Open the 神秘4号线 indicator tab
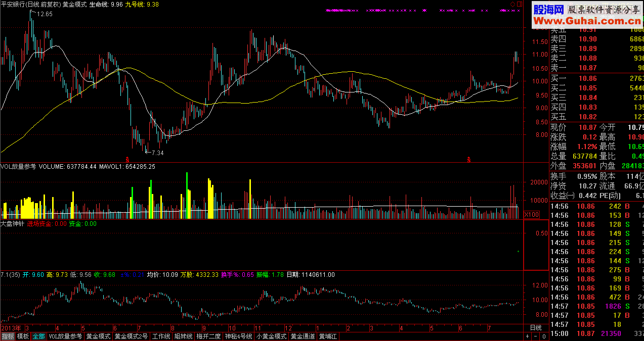The width and height of the screenshot is (644, 341). (239, 336)
